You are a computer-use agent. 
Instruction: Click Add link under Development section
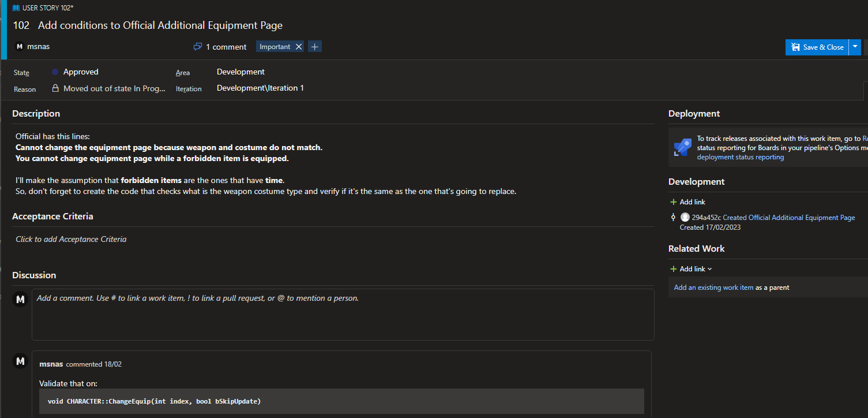point(687,202)
